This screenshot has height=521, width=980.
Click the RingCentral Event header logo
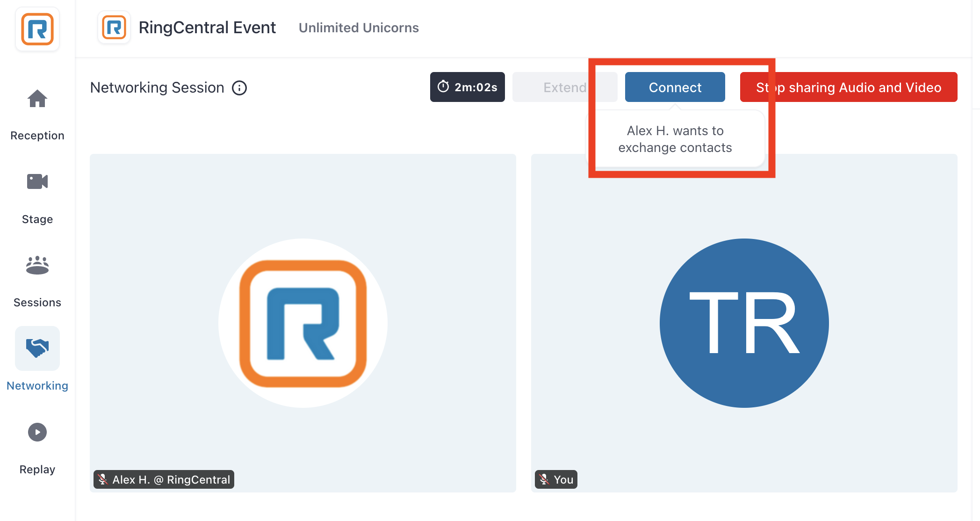click(x=114, y=28)
